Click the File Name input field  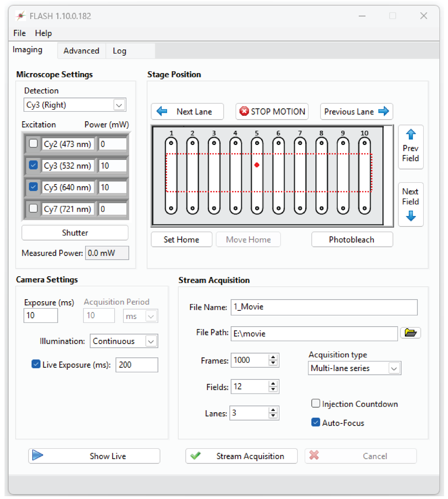[x=324, y=307]
